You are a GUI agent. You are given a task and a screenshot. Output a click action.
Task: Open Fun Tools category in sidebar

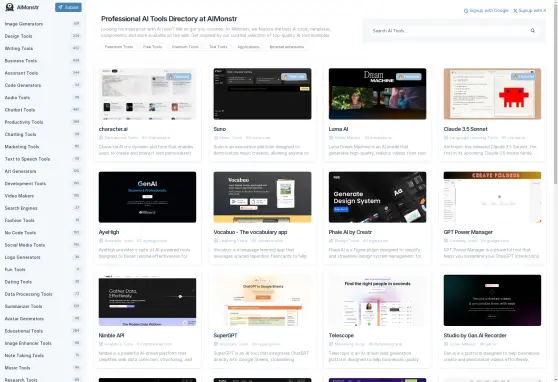coord(42,270)
